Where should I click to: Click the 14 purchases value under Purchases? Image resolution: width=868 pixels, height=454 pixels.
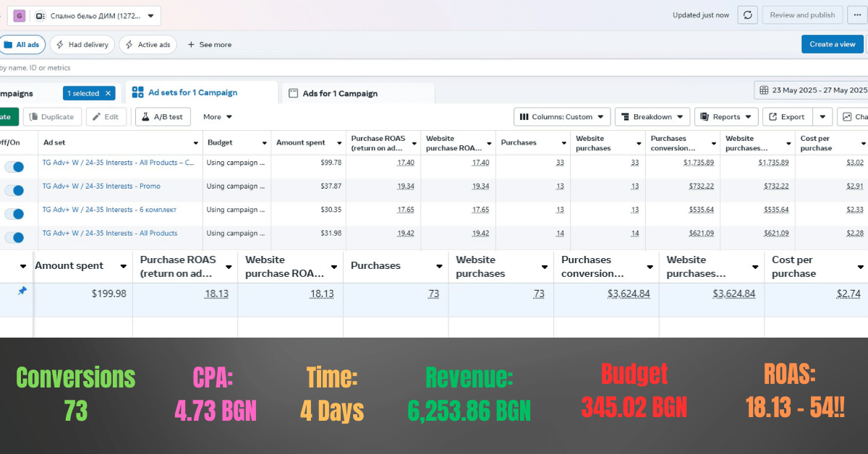(560, 234)
